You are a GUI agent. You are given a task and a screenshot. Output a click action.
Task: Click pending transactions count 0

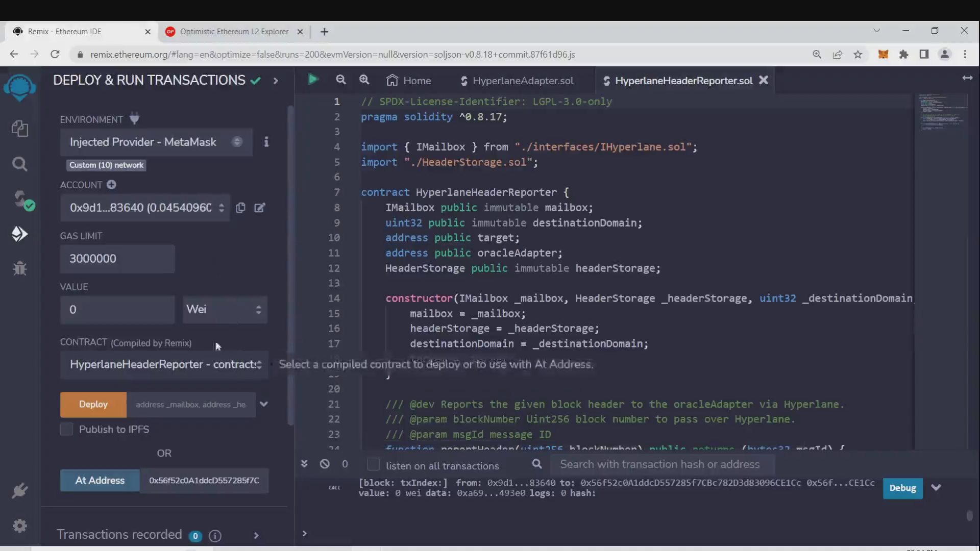(x=345, y=464)
